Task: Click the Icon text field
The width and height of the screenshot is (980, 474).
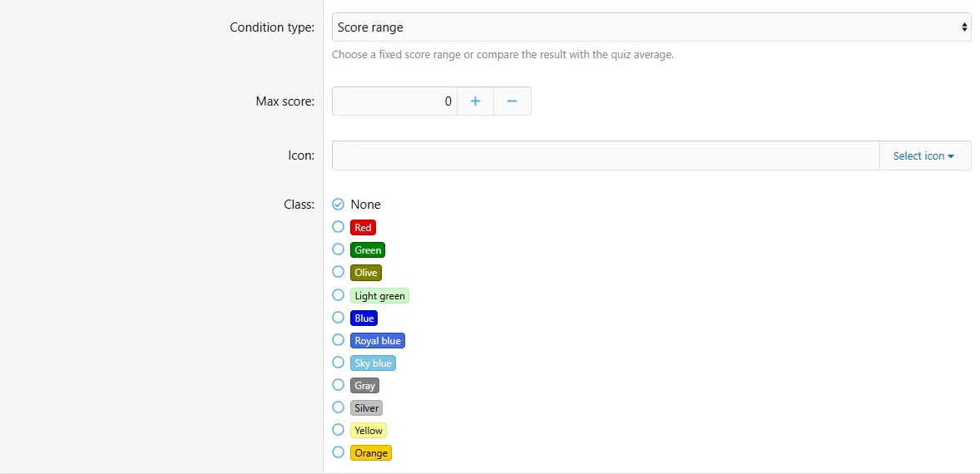Action: (606, 156)
